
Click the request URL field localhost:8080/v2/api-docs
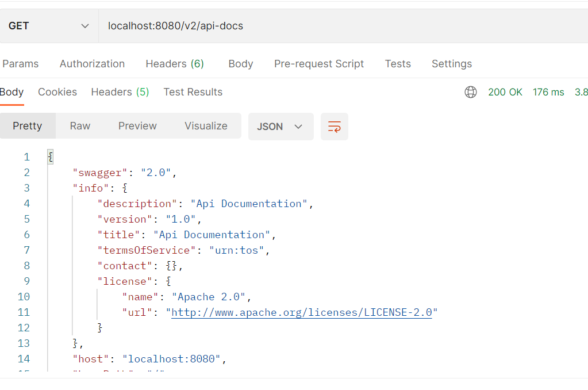343,26
